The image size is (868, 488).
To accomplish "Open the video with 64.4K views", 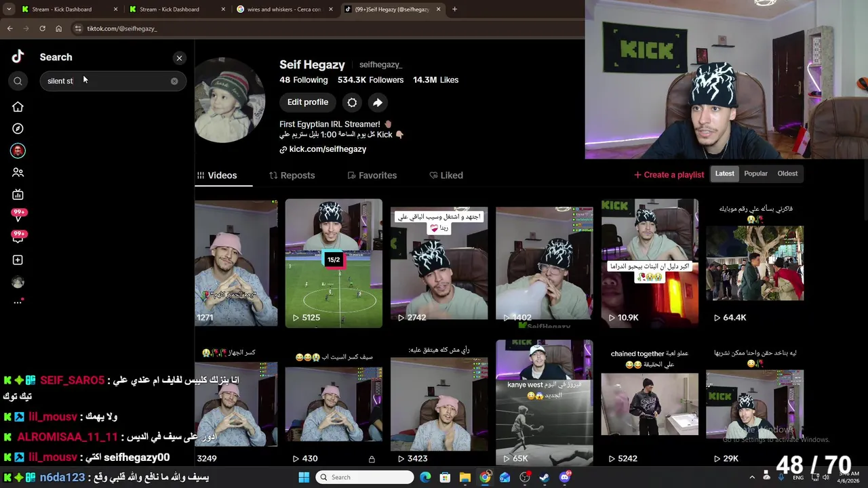I will pyautogui.click(x=755, y=263).
